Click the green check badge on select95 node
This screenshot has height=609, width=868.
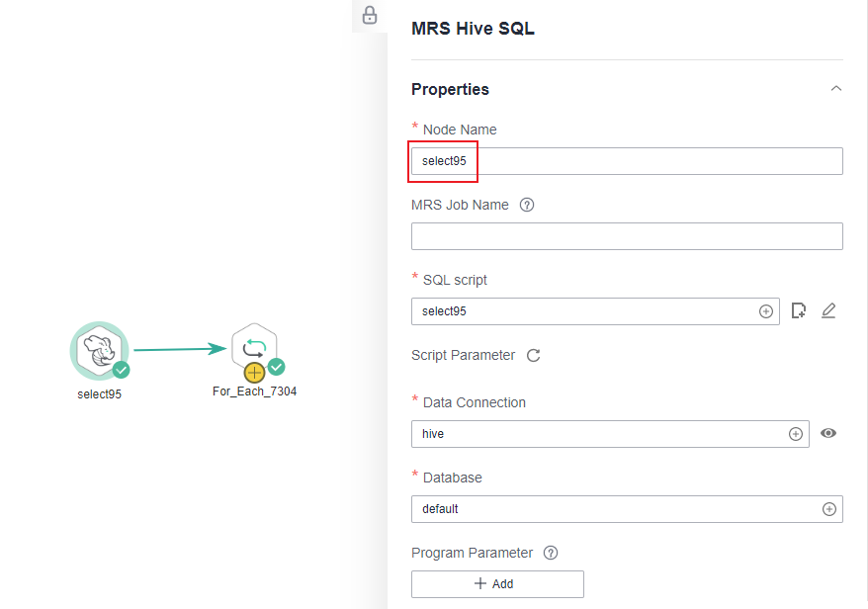click(x=122, y=370)
